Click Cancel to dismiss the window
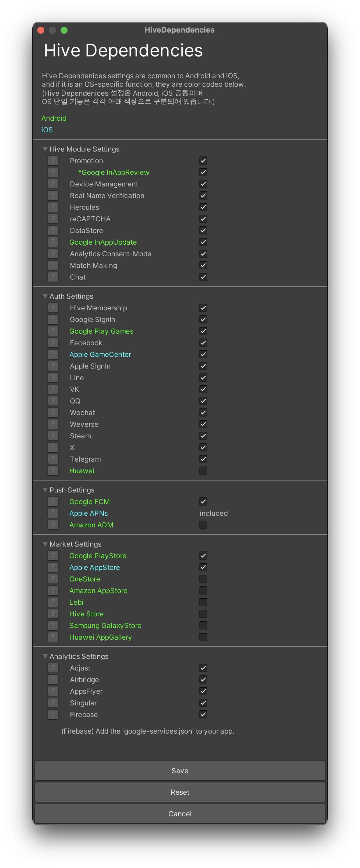This screenshot has height=868, width=360. click(180, 814)
